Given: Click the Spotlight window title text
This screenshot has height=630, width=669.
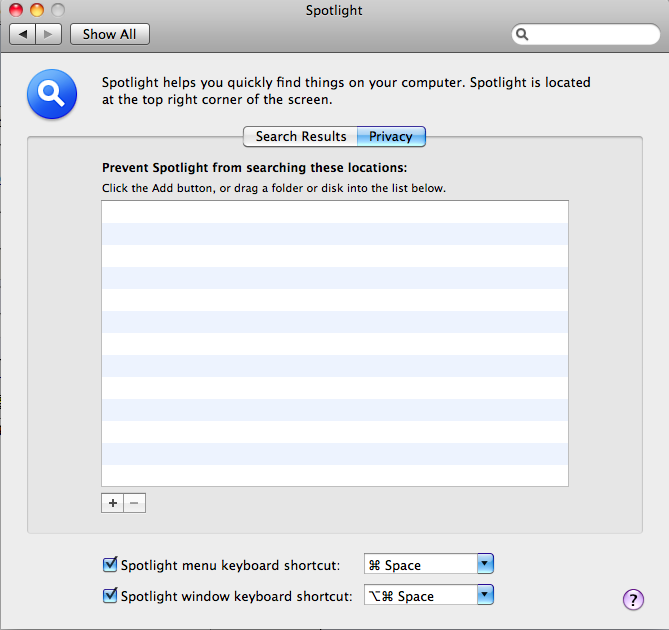Looking at the screenshot, I should 334,10.
